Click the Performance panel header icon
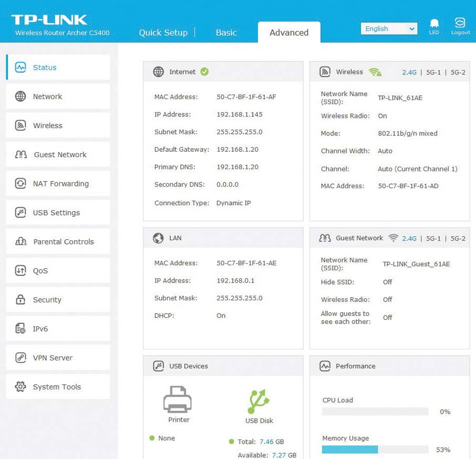 (x=325, y=366)
